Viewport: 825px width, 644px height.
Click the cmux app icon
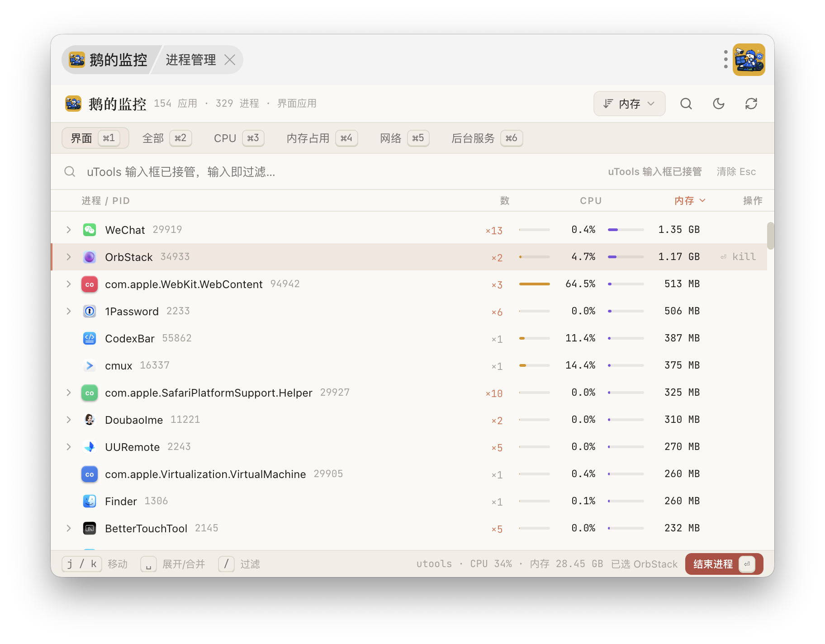tap(90, 365)
